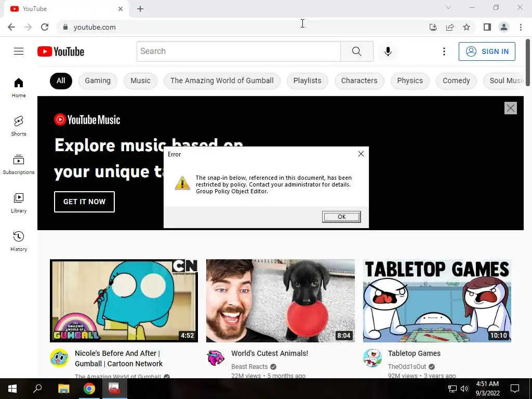Screen dimensions: 532x399
Task: Close the YouTube tab
Action: coord(121,9)
